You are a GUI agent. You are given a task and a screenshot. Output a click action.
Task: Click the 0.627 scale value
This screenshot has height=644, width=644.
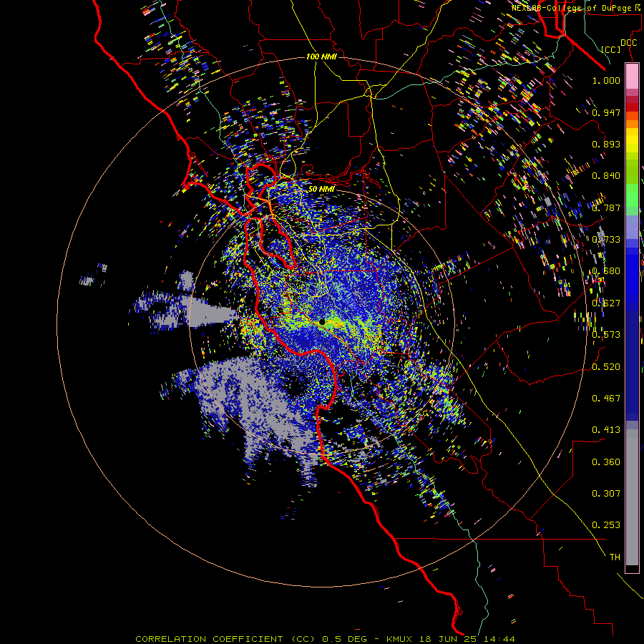[606, 303]
